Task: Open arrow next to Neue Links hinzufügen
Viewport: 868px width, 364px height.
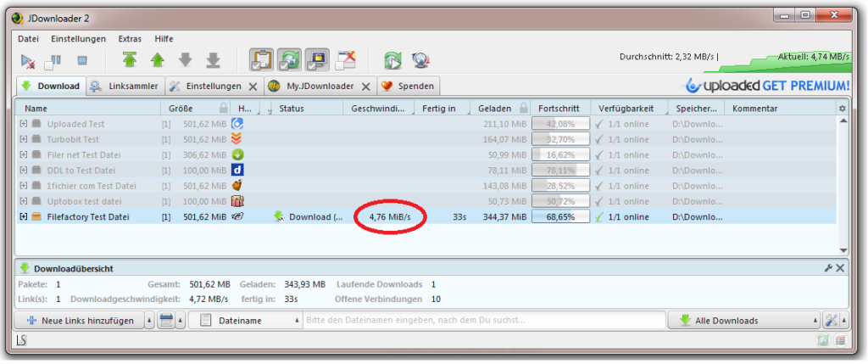Action: (149, 320)
